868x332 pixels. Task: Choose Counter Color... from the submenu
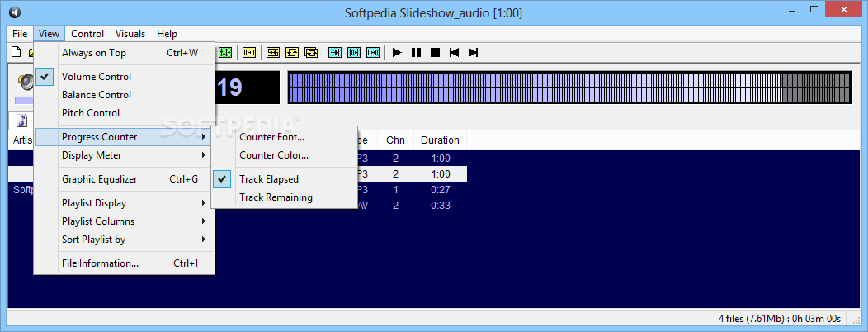[284, 155]
